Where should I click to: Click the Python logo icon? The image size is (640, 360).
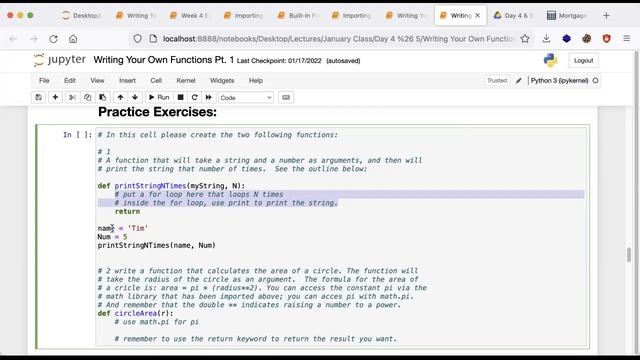click(x=550, y=60)
